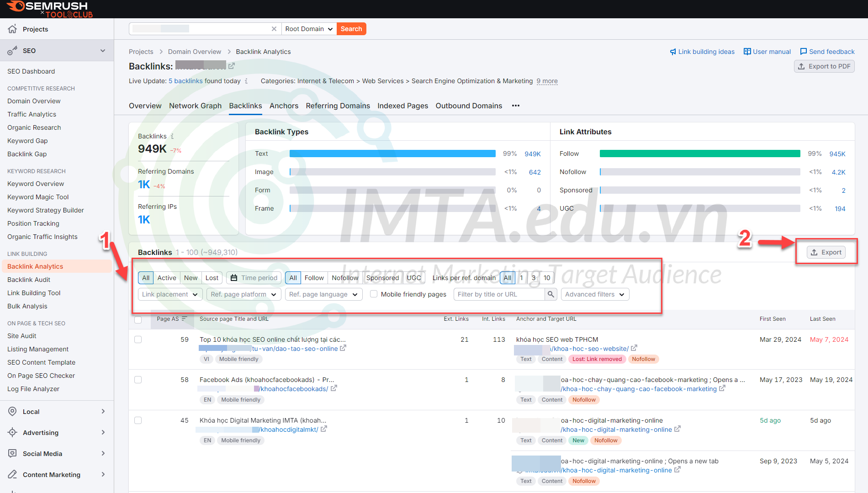This screenshot has height=493, width=868.
Task: Open khoa-hoc-seo-website target external icon
Action: click(x=634, y=348)
